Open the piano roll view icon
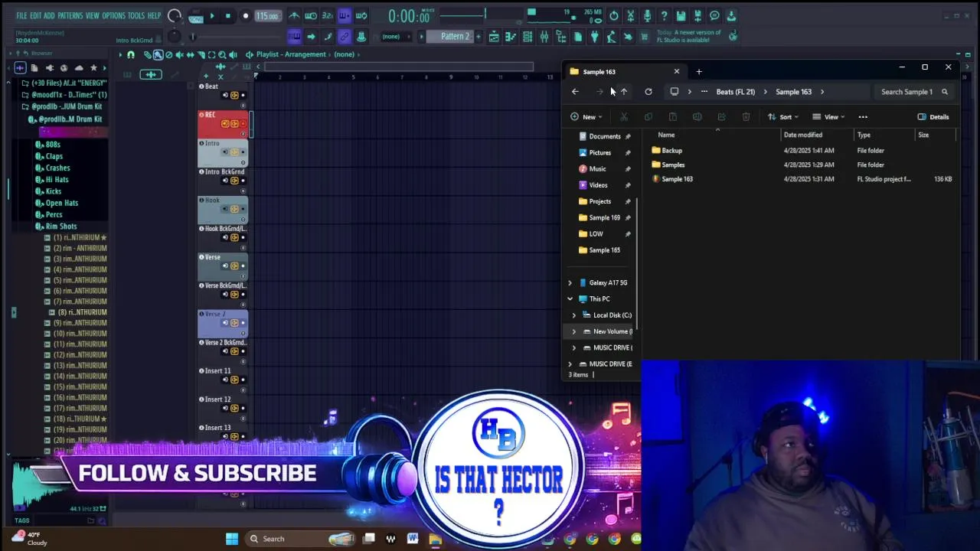Viewport: 980px width, 551px height. (511, 37)
